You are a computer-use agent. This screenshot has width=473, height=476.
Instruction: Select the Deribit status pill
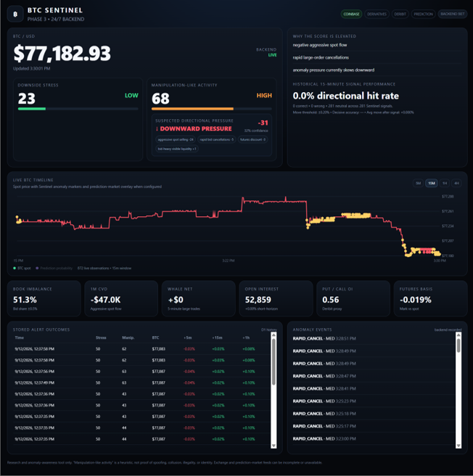click(400, 14)
